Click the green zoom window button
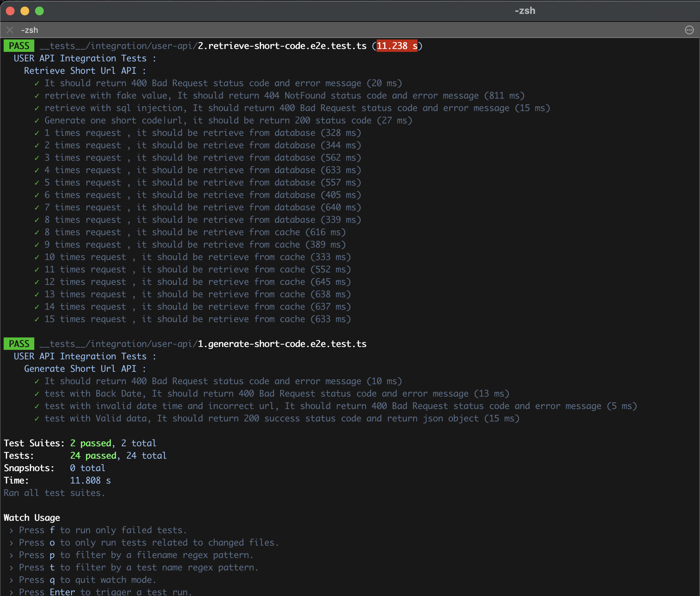 point(39,11)
